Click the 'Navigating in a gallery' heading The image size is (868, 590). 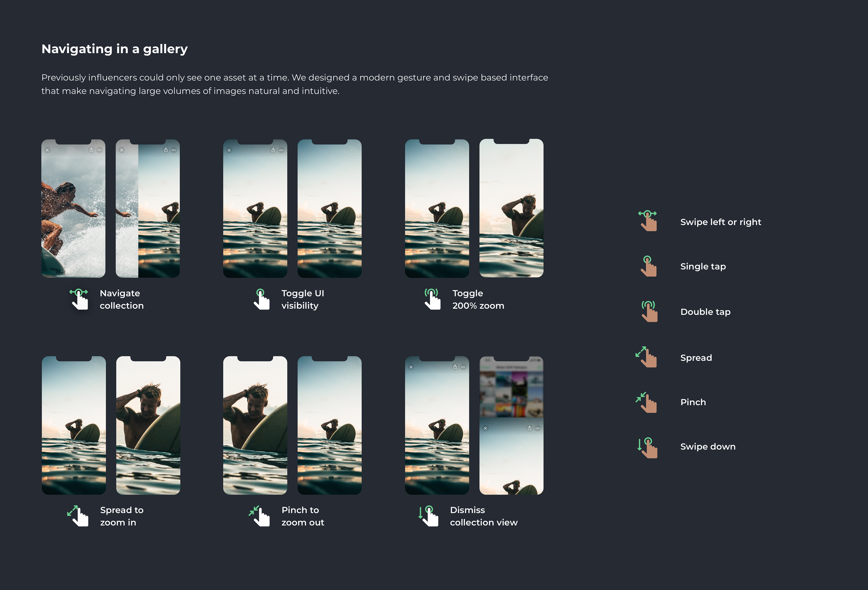[x=114, y=49]
